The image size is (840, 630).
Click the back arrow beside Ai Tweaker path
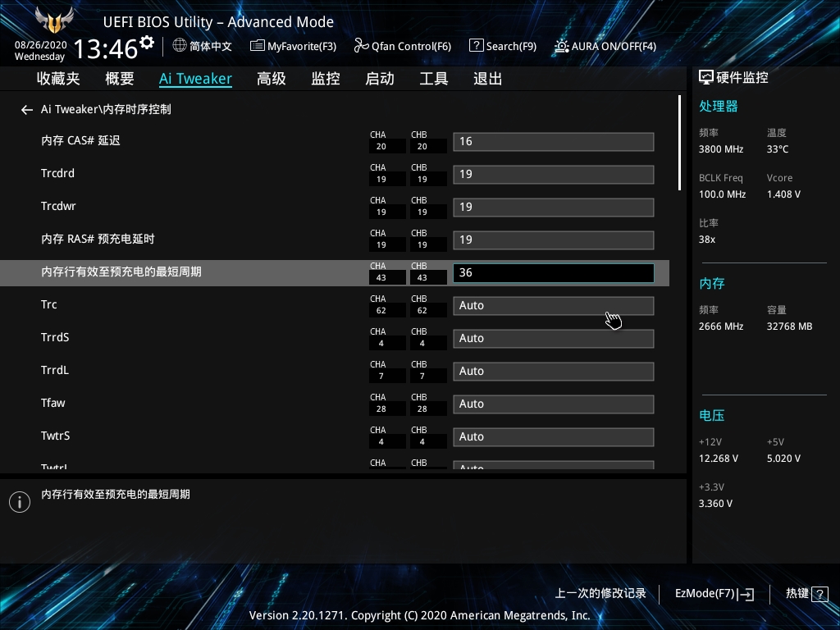(x=27, y=110)
